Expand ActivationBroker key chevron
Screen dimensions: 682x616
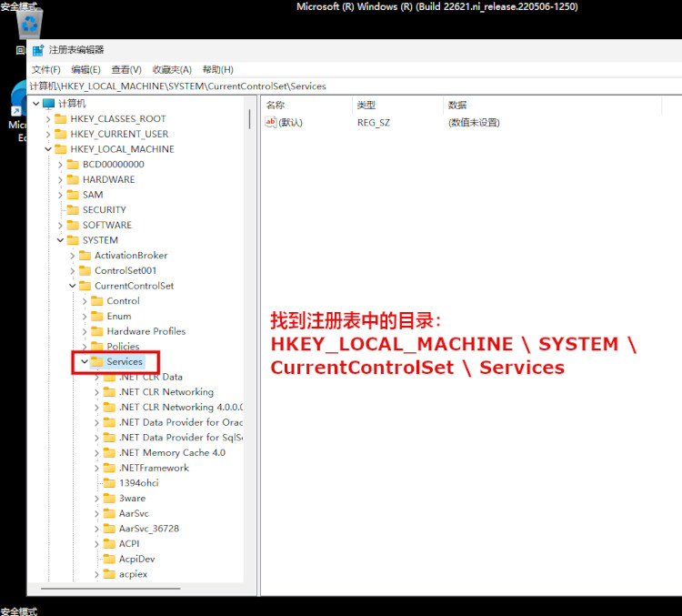coord(73,256)
